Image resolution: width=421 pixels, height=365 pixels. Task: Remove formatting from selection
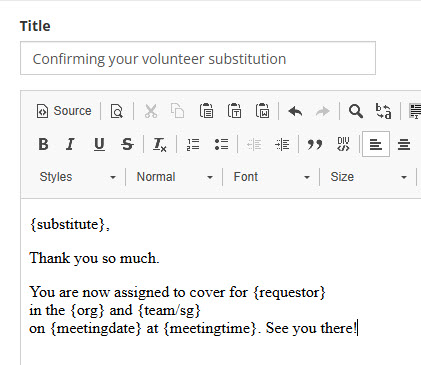tap(159, 144)
